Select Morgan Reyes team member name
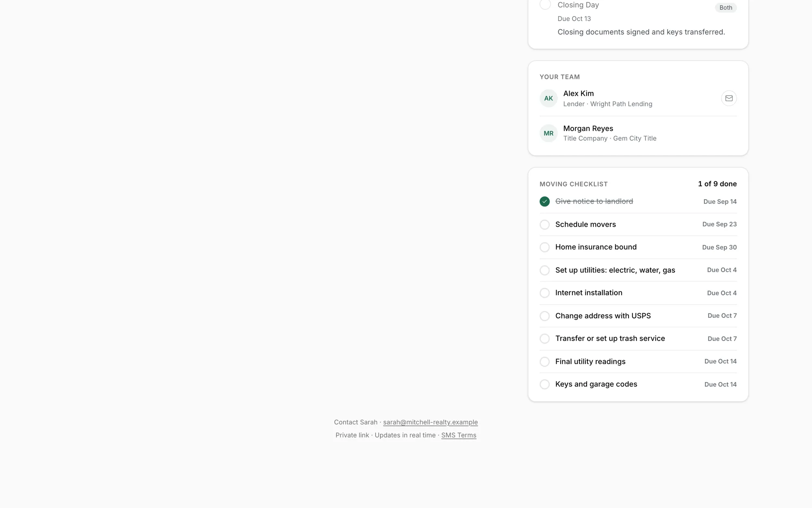 (x=588, y=128)
